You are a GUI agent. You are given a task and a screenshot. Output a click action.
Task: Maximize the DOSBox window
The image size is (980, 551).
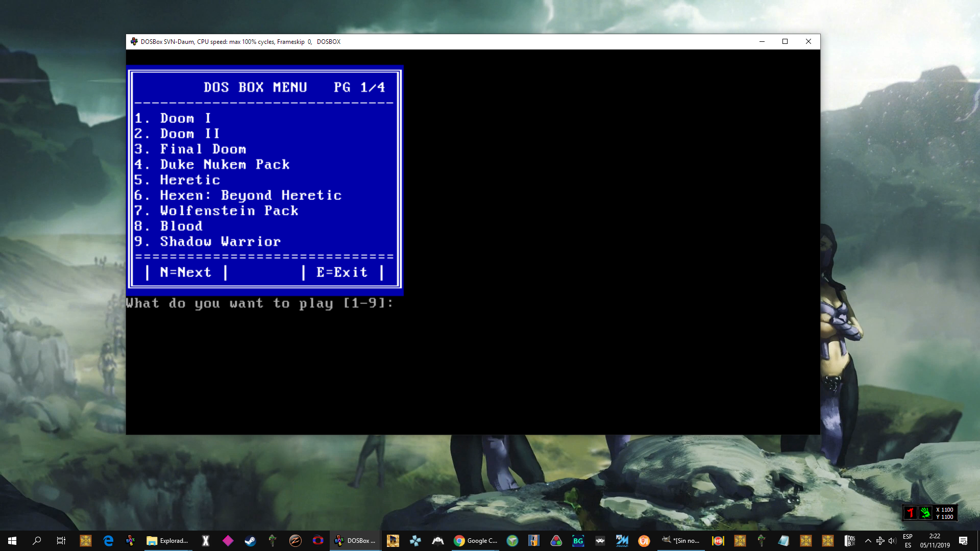click(785, 42)
